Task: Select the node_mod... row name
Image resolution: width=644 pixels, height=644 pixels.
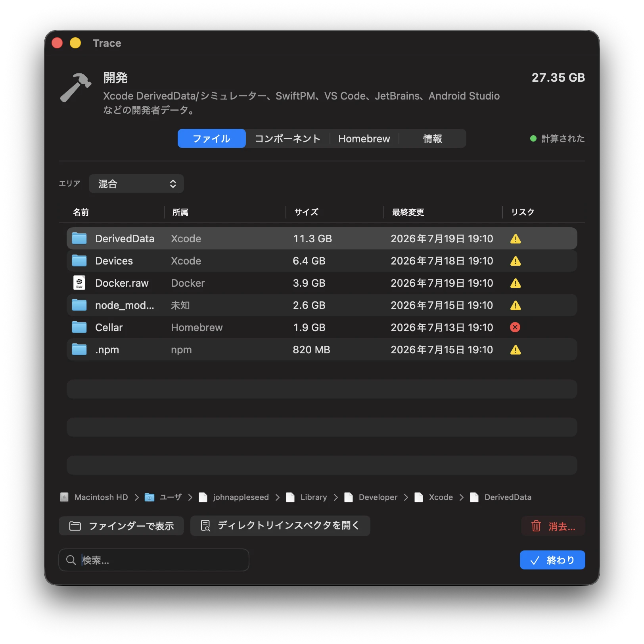Action: coord(125,305)
